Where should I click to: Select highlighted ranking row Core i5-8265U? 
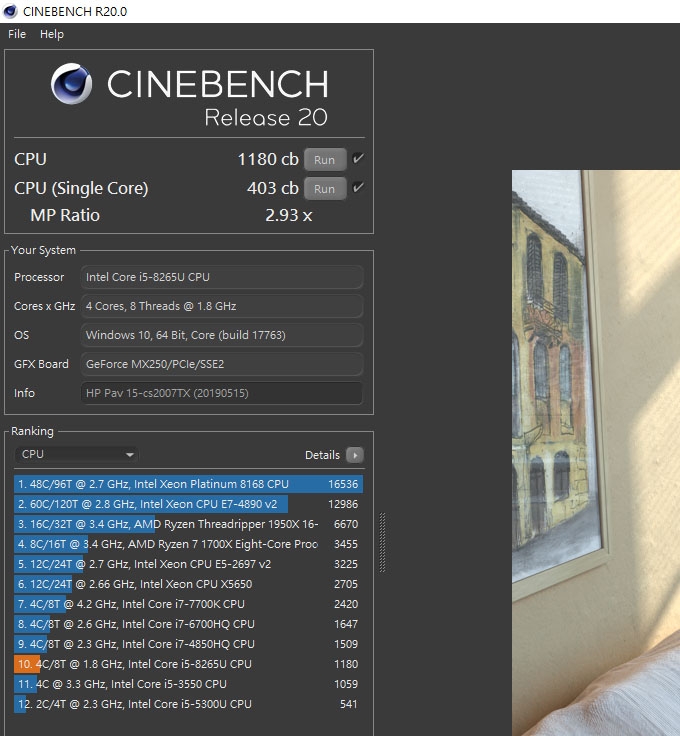click(x=188, y=664)
